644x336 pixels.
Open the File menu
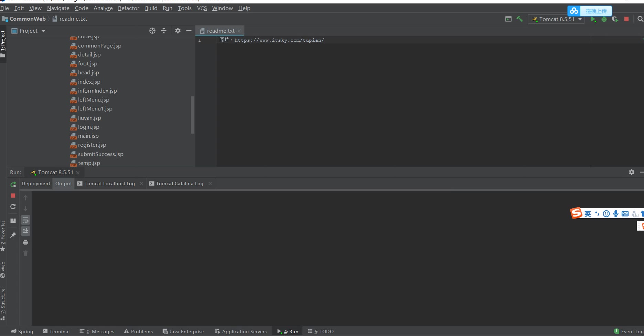[4, 8]
